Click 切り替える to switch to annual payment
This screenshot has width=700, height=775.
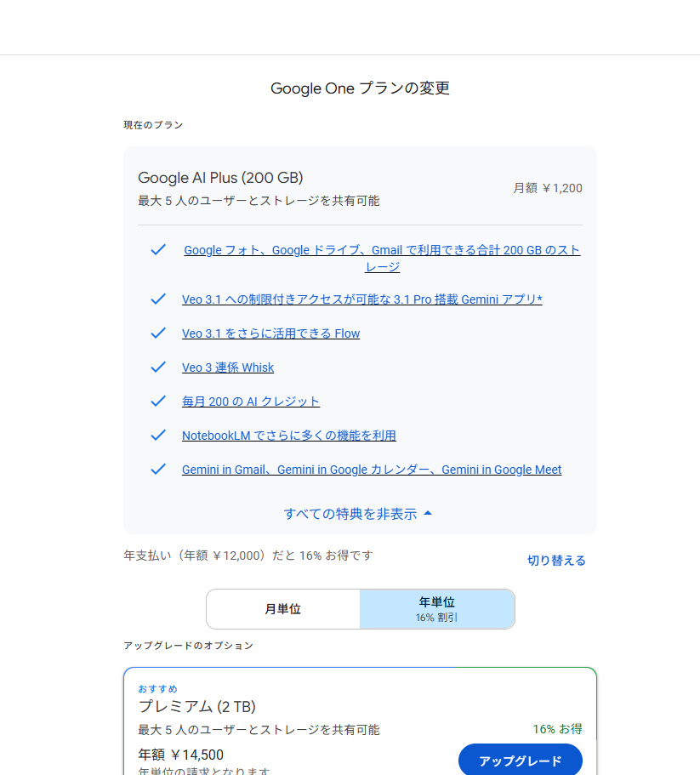(x=556, y=561)
